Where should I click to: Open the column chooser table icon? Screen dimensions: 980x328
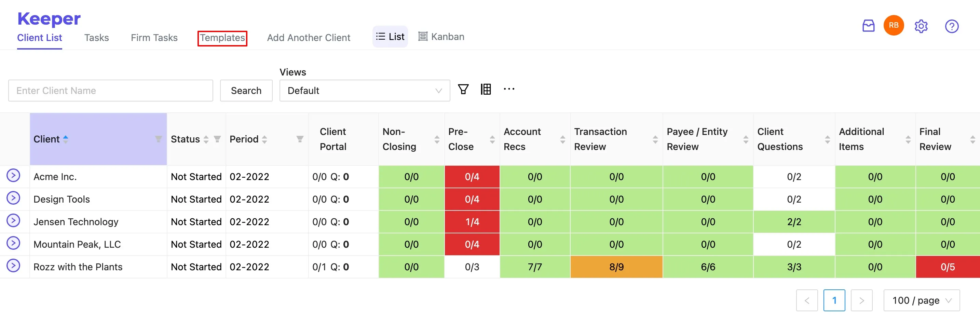click(x=486, y=90)
